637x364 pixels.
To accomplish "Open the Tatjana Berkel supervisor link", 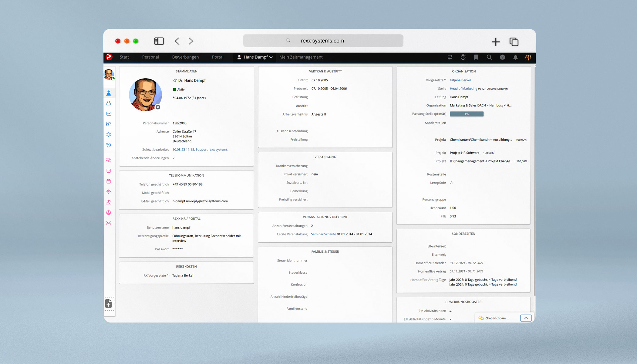I will coord(460,80).
